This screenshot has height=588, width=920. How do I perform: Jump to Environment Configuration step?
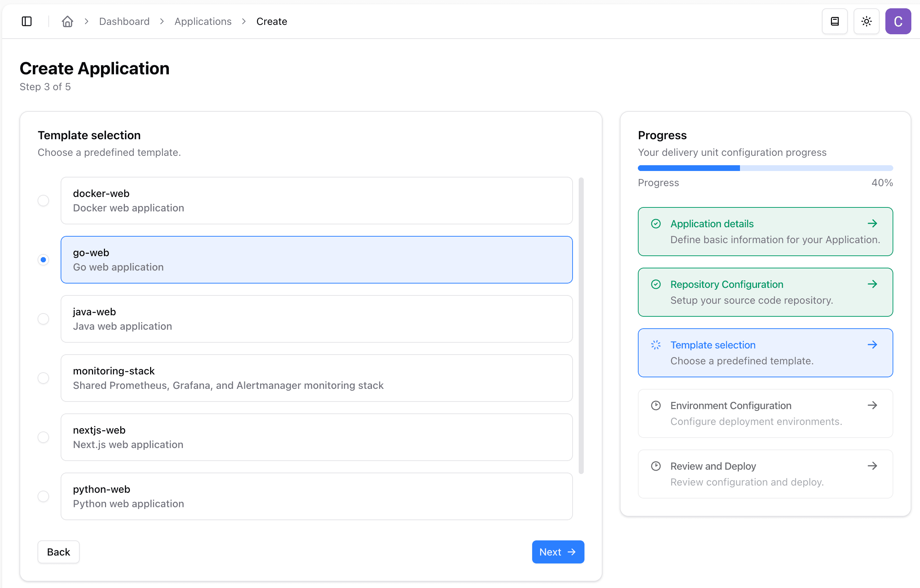765,413
